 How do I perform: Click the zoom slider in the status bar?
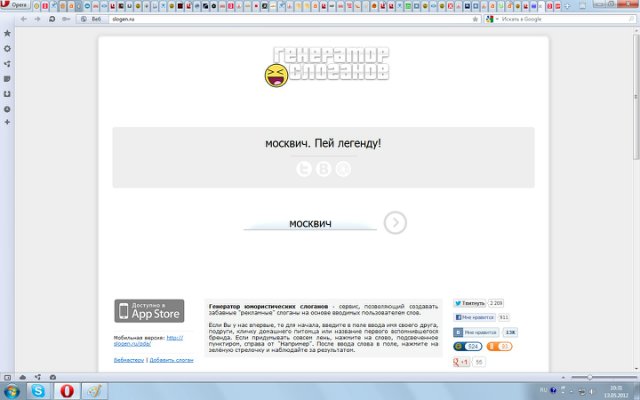tap(591, 377)
